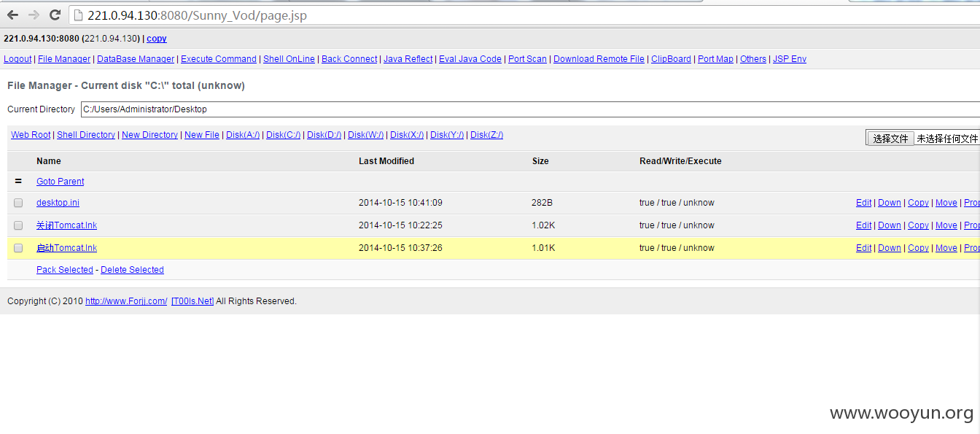
Task: Click Pack Selected
Action: (65, 270)
